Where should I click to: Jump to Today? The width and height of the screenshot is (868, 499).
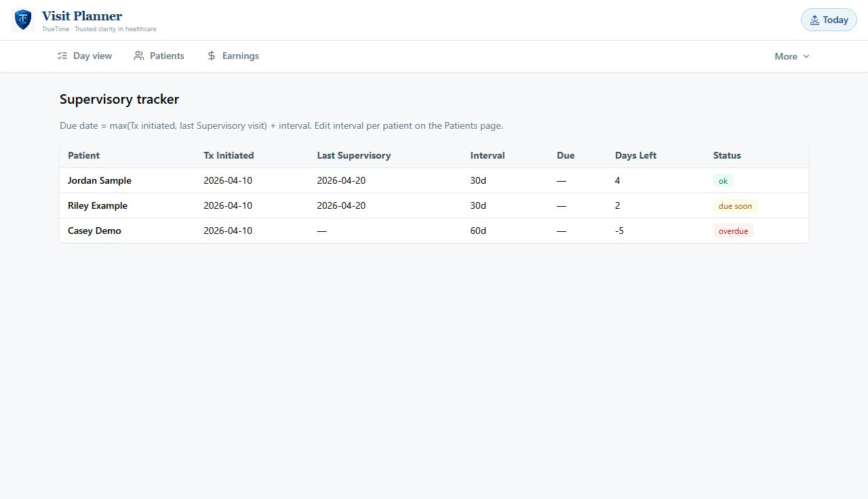(x=829, y=20)
